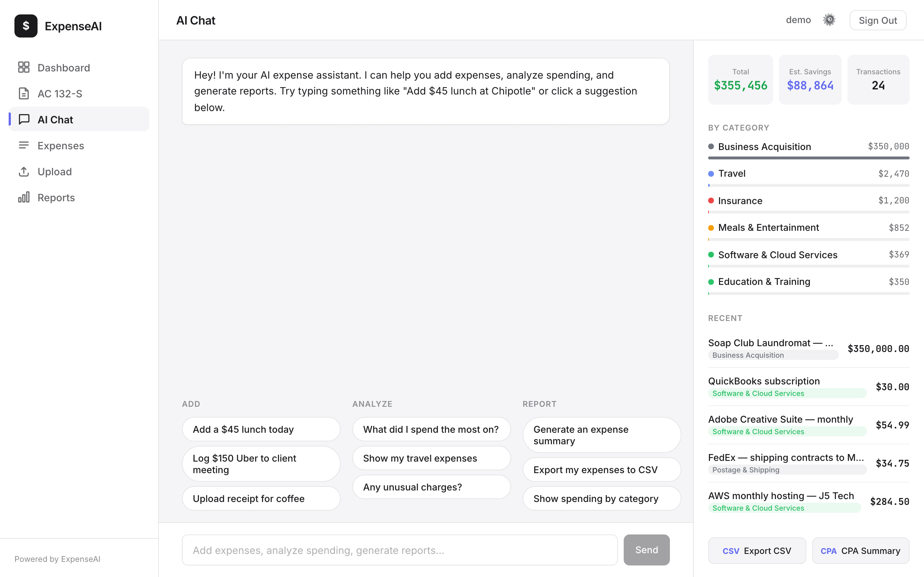Select the Expenses list icon
Screen dimensions: 924x577
click(24, 145)
